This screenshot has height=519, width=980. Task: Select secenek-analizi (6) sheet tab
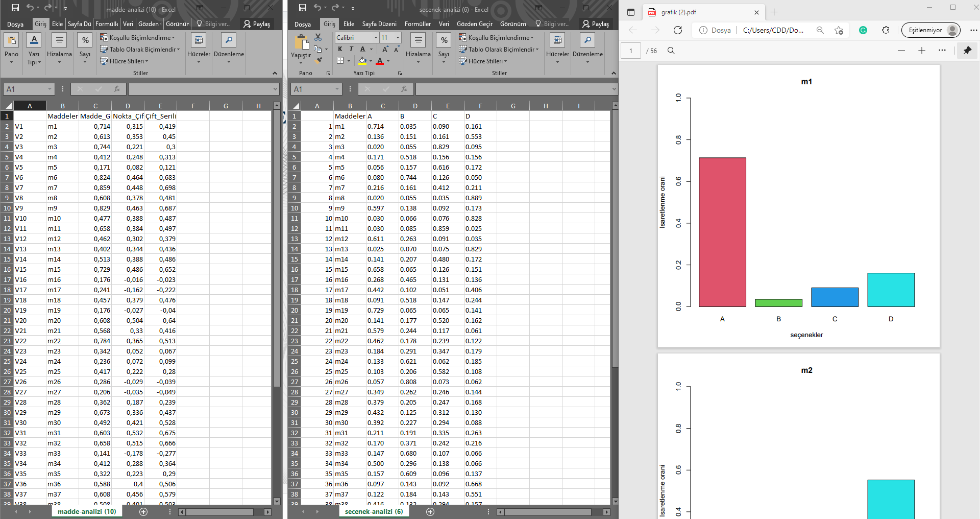coord(374,511)
